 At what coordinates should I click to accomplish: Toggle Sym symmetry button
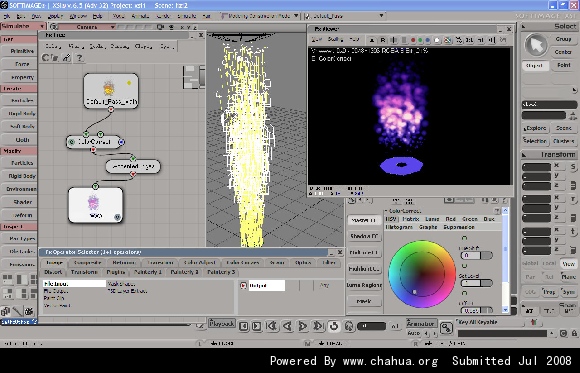pyautogui.click(x=568, y=292)
